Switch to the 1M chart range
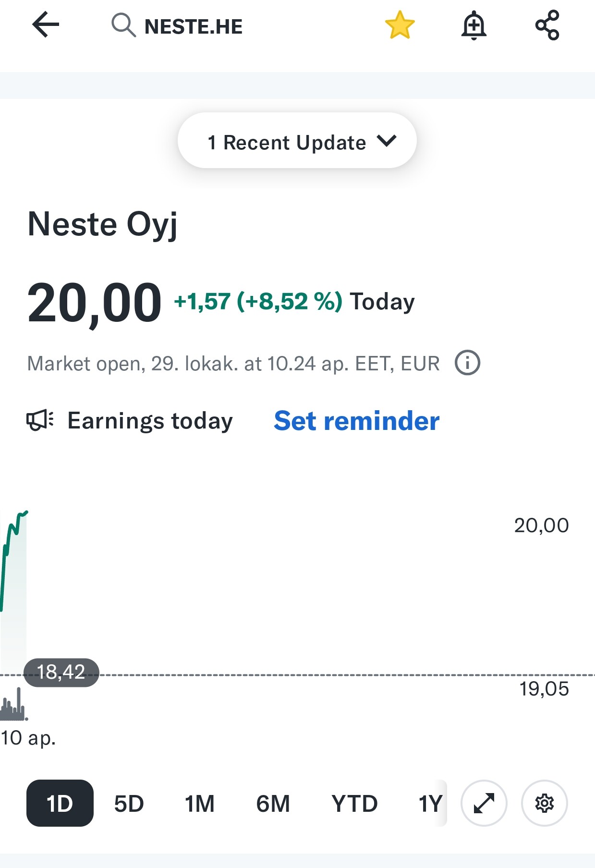595x868 pixels. (199, 803)
